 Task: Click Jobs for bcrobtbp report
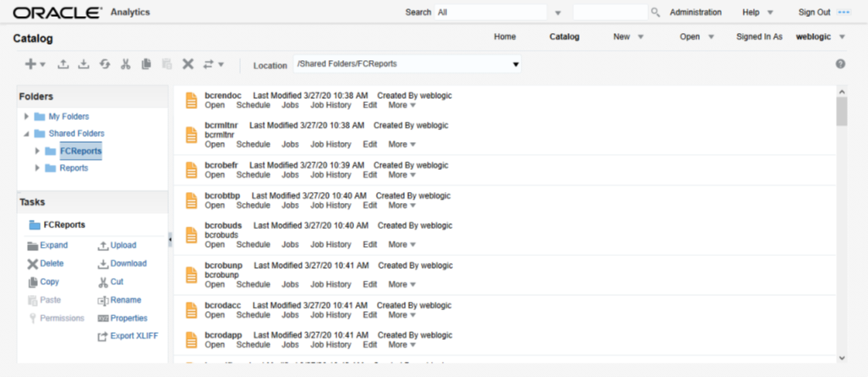click(x=290, y=205)
